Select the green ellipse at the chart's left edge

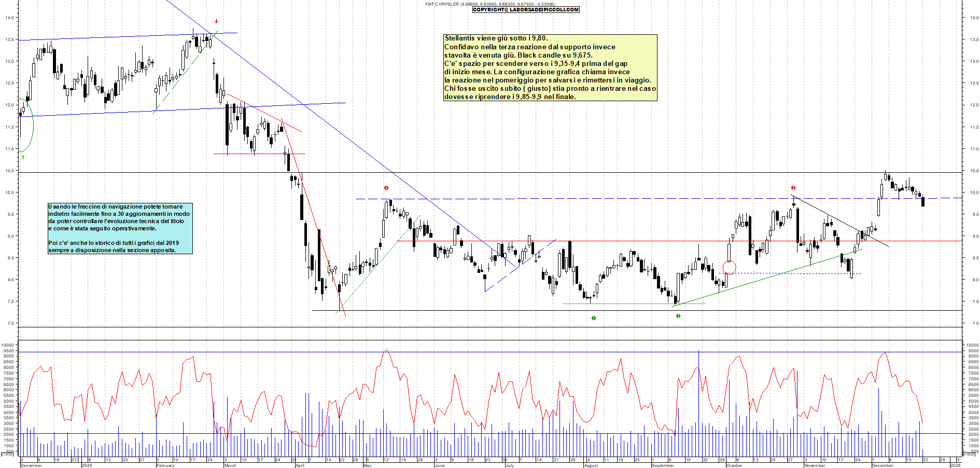click(x=26, y=125)
